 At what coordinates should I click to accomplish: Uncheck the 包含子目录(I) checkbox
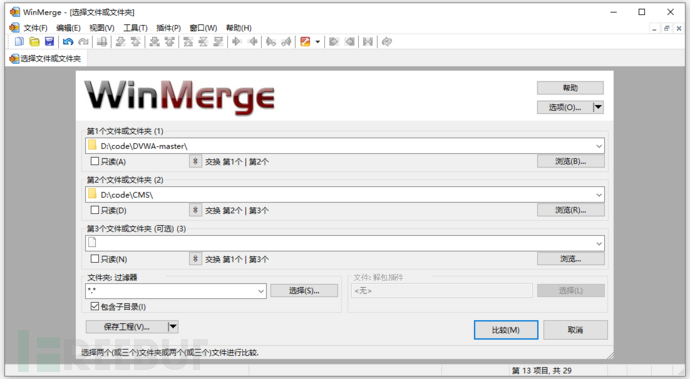(95, 306)
